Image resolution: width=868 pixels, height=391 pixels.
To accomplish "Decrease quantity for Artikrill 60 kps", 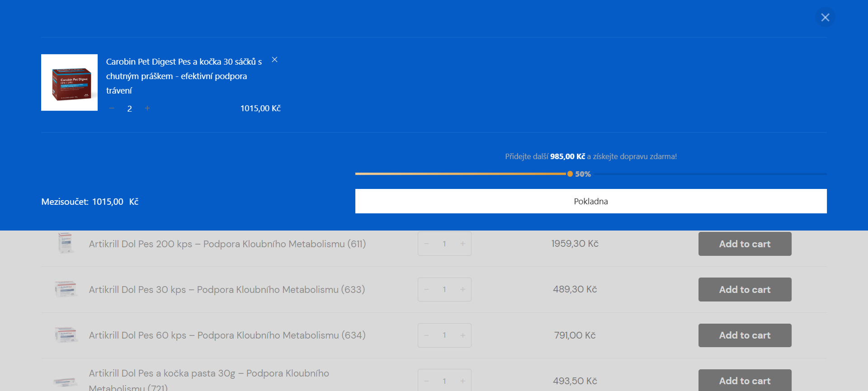I will click(x=426, y=335).
